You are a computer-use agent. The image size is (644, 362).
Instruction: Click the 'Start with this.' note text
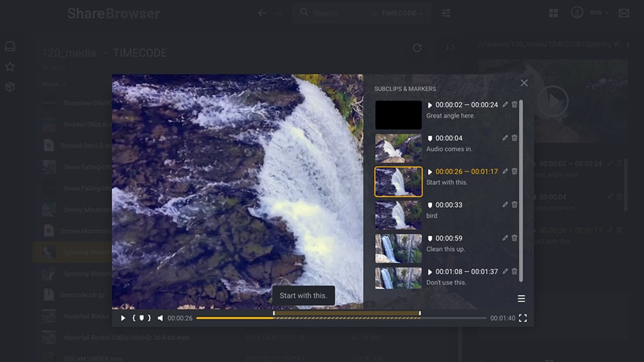tap(447, 182)
